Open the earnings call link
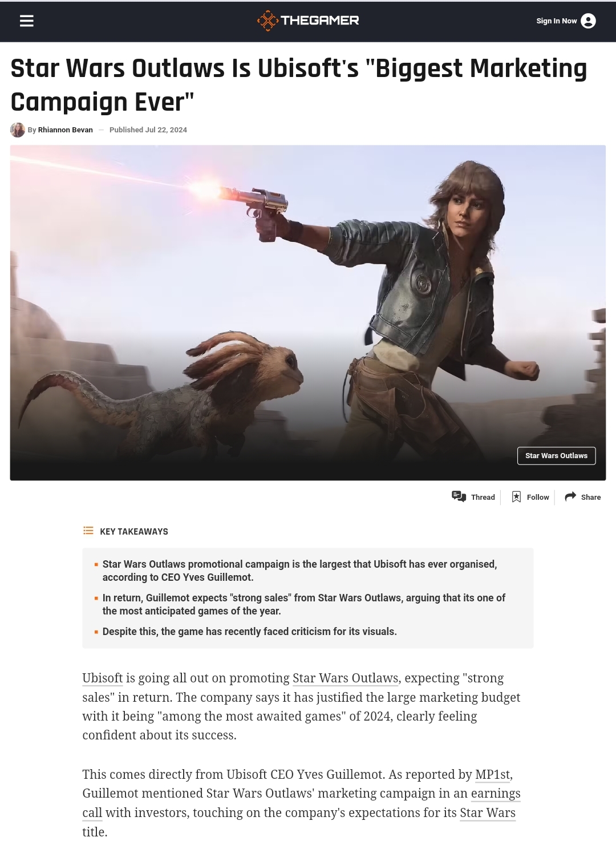Screen dimensions: 616x845 coord(496,794)
